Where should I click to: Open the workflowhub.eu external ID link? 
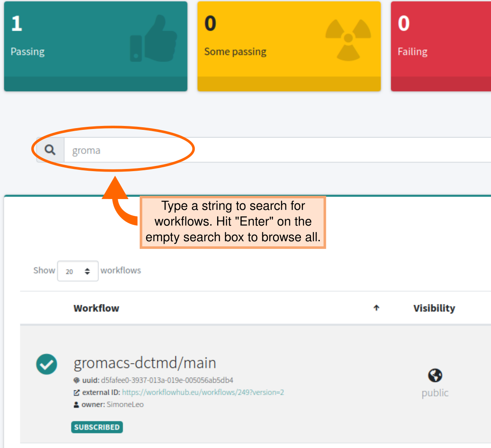click(203, 393)
